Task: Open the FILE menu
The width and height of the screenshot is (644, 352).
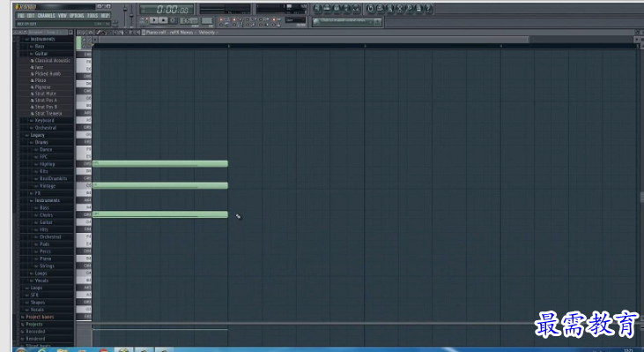Action: click(21, 16)
